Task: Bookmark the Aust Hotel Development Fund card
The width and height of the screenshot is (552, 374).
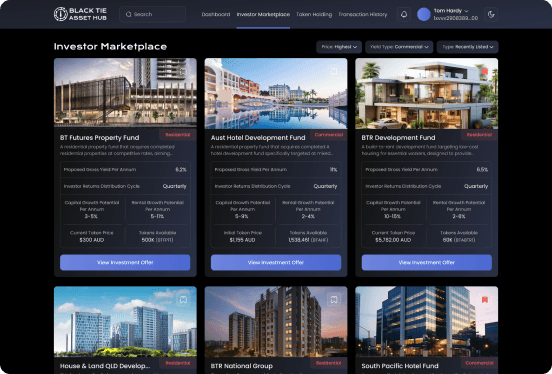Action: [x=334, y=71]
